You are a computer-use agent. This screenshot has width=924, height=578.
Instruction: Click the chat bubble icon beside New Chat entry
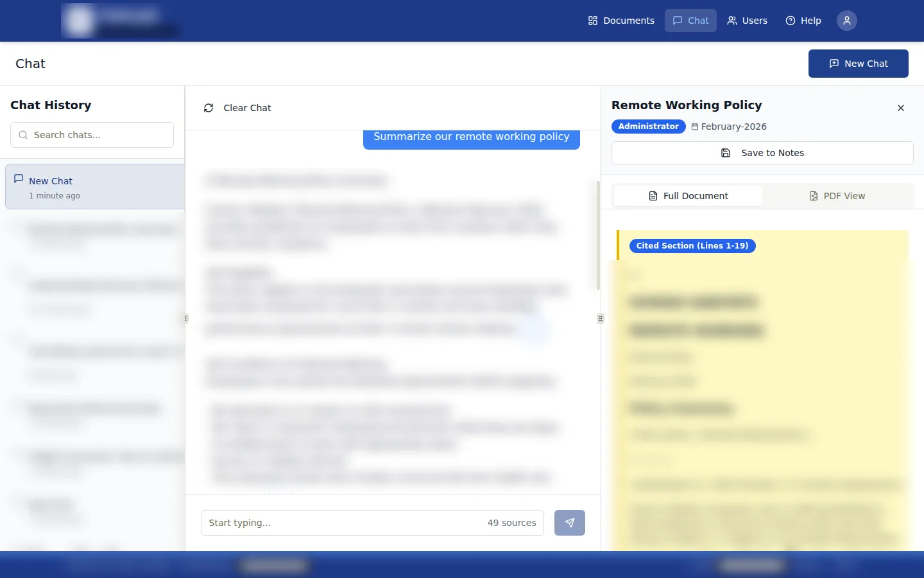tap(19, 179)
